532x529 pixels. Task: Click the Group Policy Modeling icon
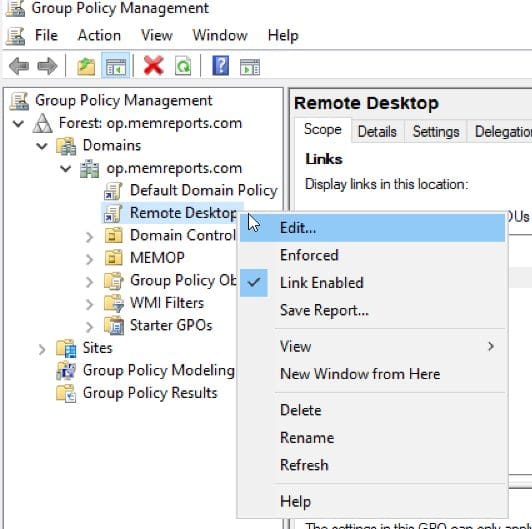[x=66, y=371]
